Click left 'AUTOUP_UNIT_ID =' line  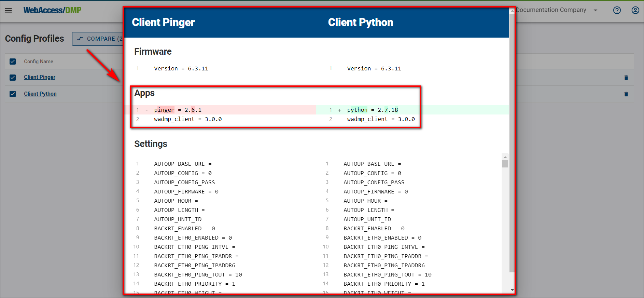coord(181,219)
